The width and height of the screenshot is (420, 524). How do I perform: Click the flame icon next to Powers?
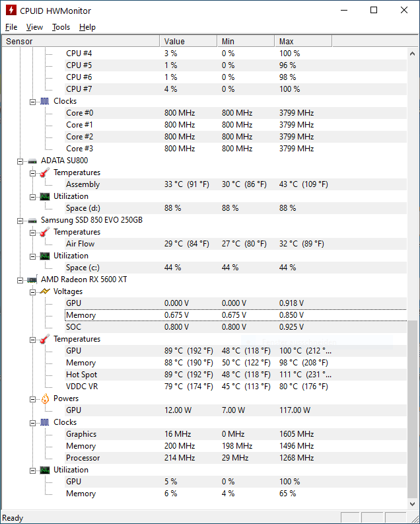[45, 398]
